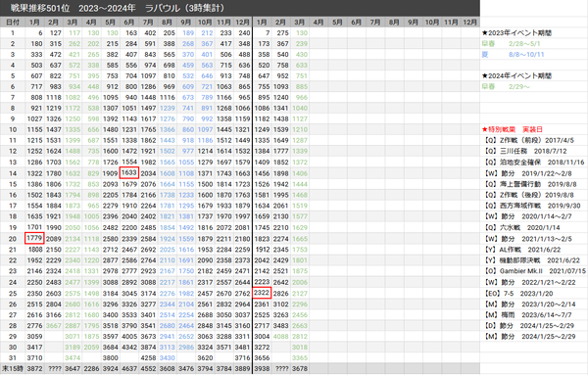The height and width of the screenshot is (375, 588).
Task: Select the cell showing 3417
Action: [34, 347]
